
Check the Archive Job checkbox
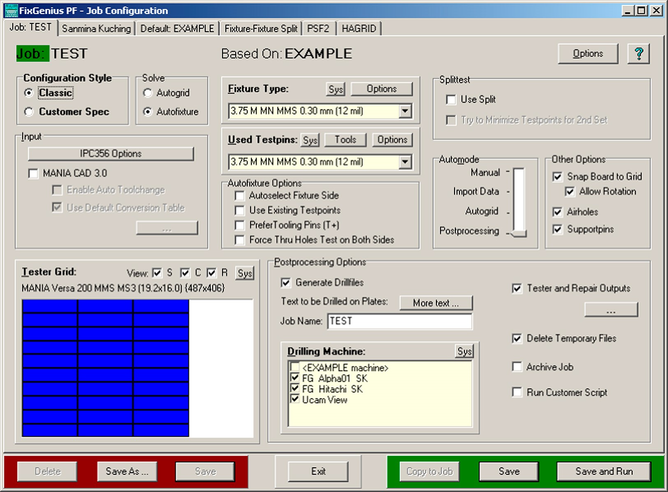517,367
